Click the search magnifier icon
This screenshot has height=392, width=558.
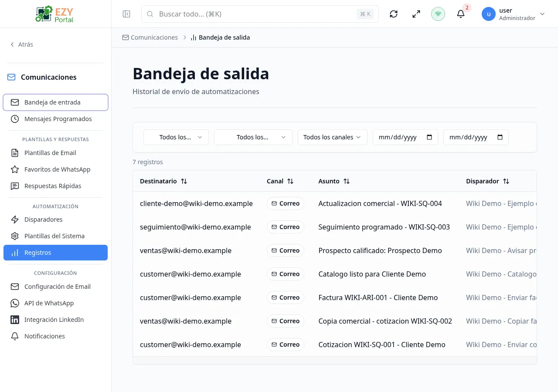click(150, 14)
